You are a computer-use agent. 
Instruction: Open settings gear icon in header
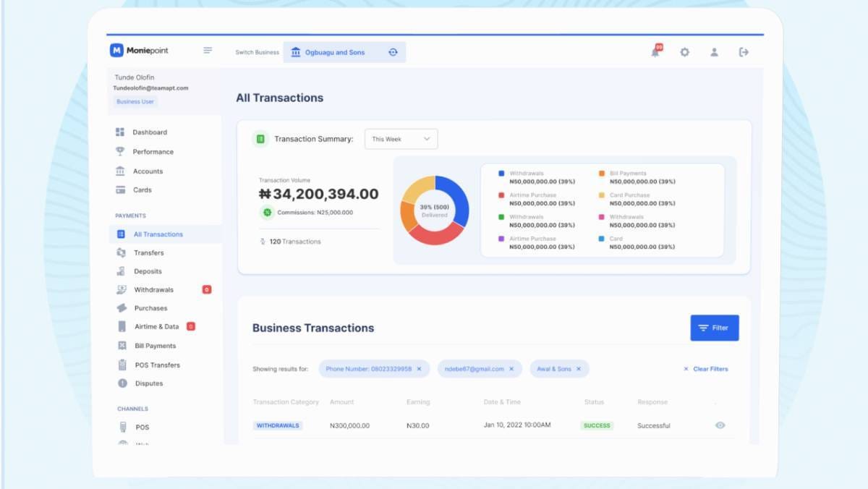(684, 52)
